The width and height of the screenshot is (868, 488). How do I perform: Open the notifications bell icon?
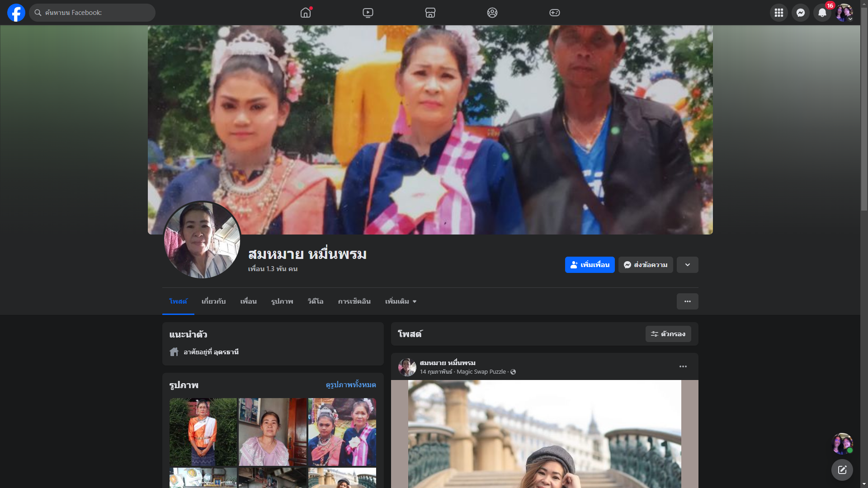point(822,13)
